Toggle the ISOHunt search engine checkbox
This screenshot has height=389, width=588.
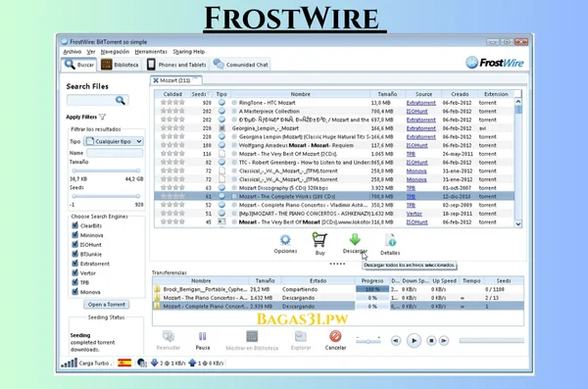tap(74, 244)
